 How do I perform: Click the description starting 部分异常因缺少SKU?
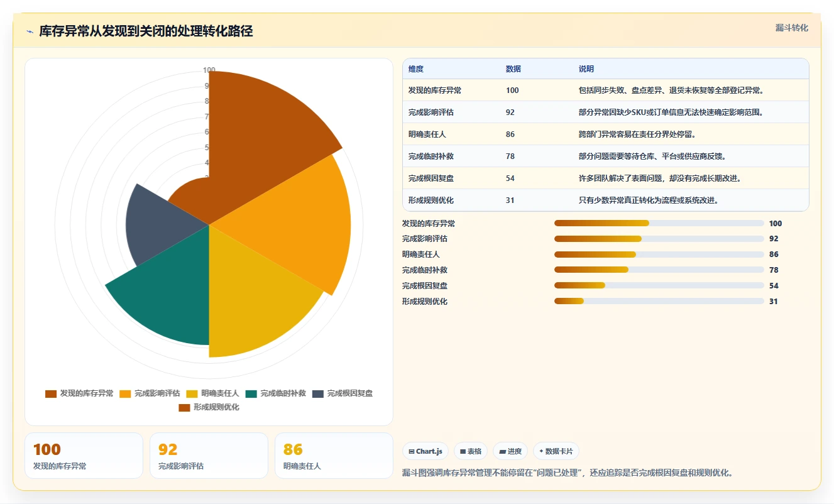tap(671, 112)
